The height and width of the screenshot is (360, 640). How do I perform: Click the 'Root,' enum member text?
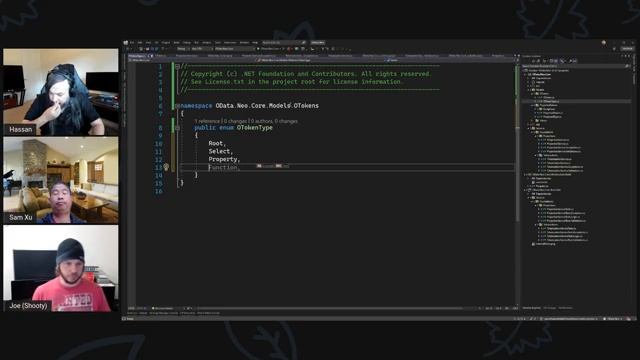(217, 143)
